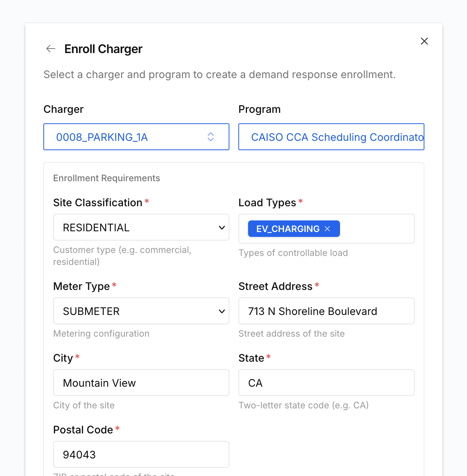Click the back arrow icon

[50, 49]
